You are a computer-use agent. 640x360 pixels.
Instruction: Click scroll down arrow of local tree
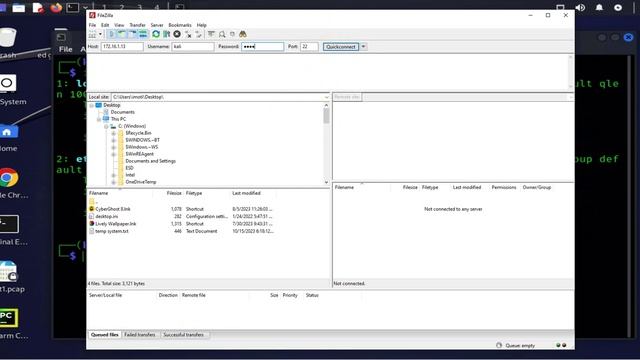pos(326,182)
